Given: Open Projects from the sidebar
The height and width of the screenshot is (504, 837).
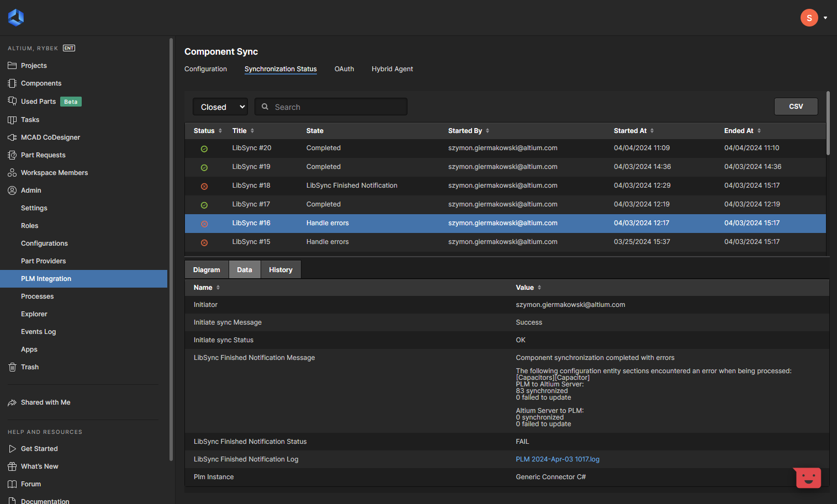Looking at the screenshot, I should 34,66.
